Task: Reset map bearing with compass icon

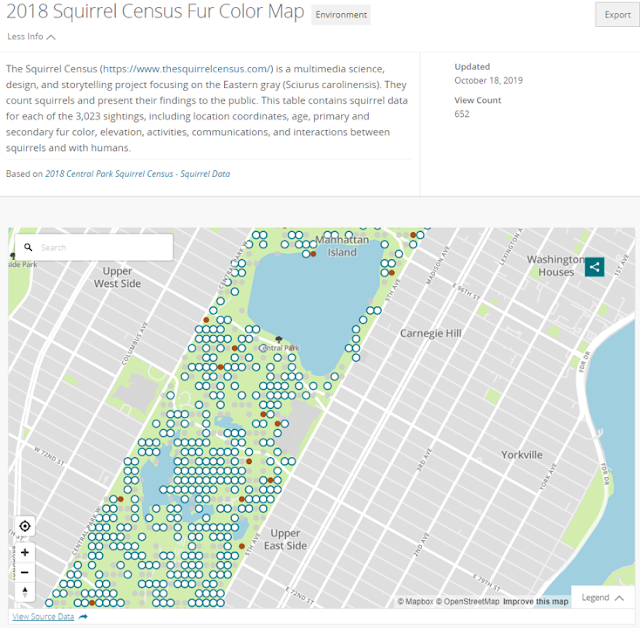Action: 25,591
